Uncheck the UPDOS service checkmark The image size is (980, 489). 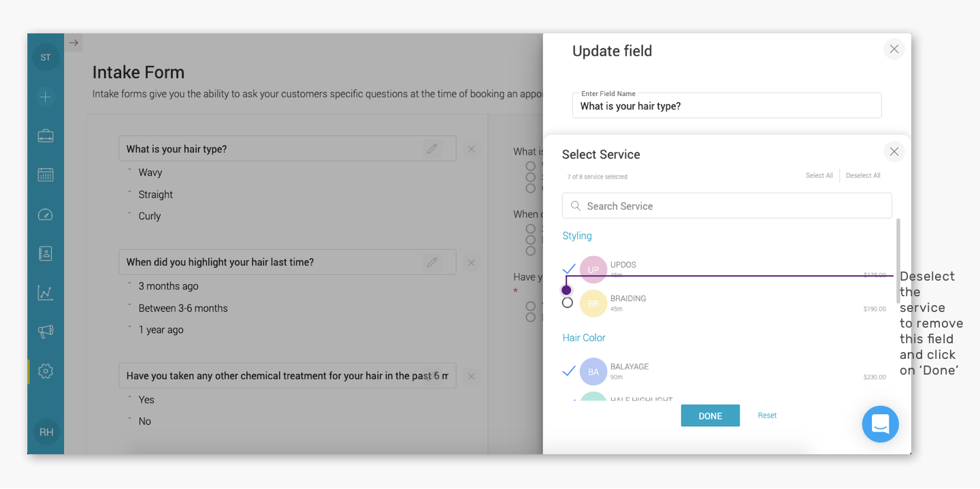tap(569, 268)
